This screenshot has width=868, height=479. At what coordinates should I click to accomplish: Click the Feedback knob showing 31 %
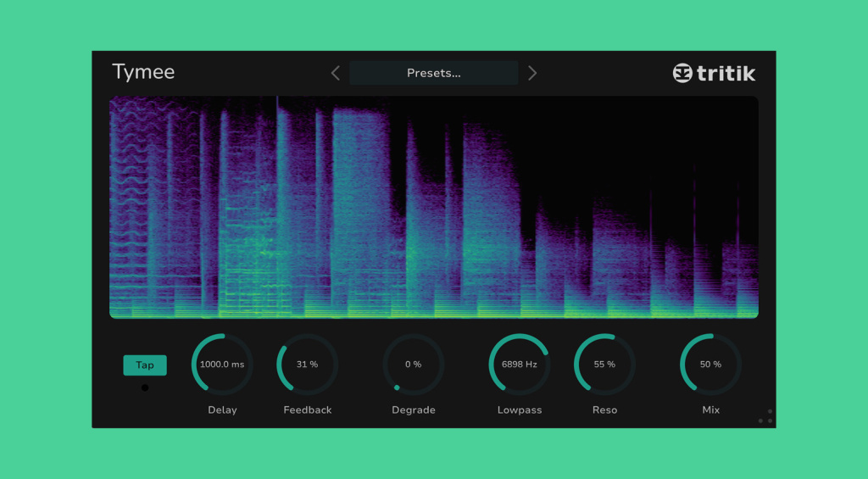307,365
